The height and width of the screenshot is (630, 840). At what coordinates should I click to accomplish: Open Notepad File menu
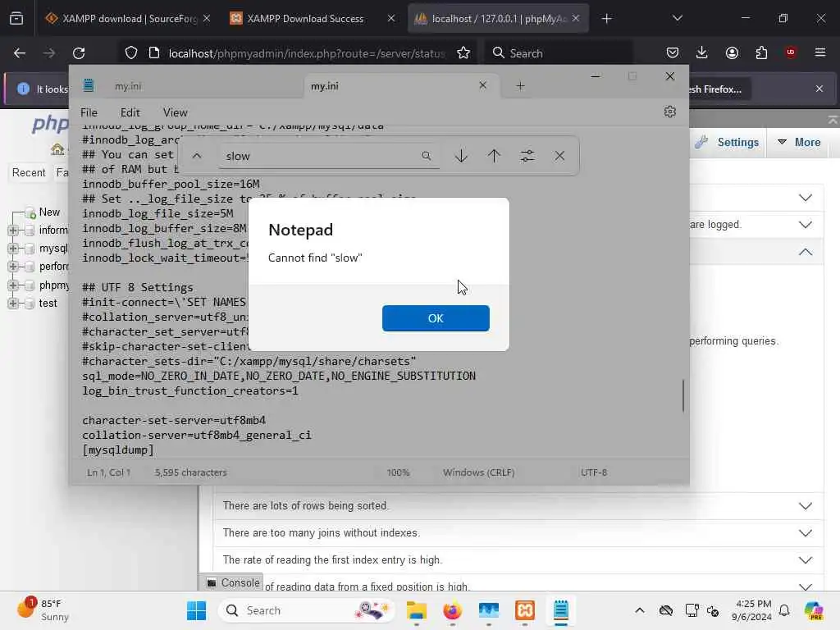[x=89, y=112]
